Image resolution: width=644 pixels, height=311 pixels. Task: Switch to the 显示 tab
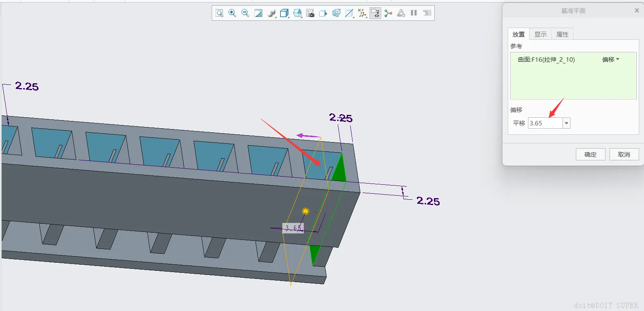[x=541, y=34]
